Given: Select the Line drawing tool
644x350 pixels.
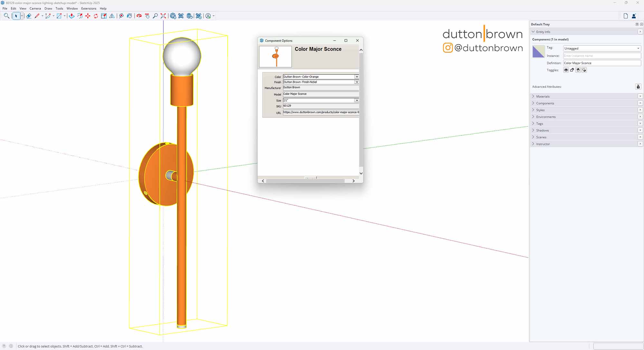Looking at the screenshot, I should [37, 16].
